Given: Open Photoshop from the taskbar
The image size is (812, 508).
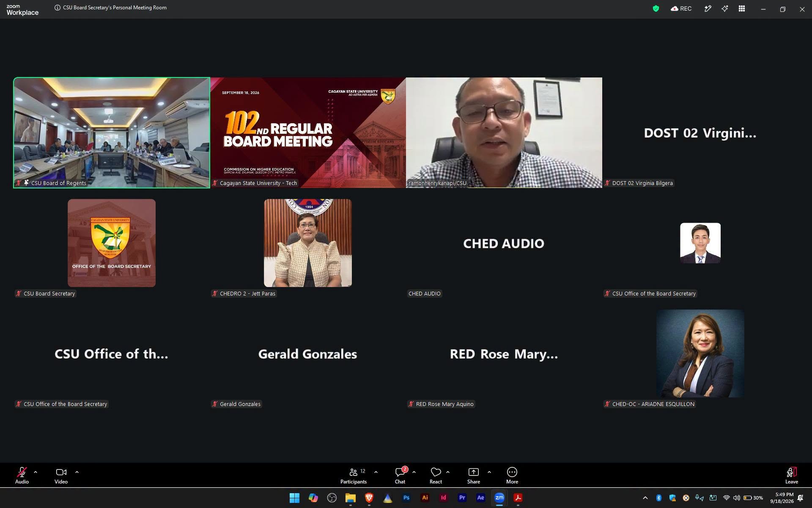Looking at the screenshot, I should coord(406,498).
